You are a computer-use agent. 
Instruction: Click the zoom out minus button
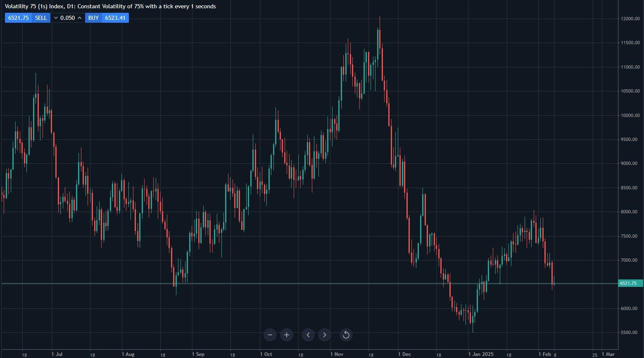[270, 335]
